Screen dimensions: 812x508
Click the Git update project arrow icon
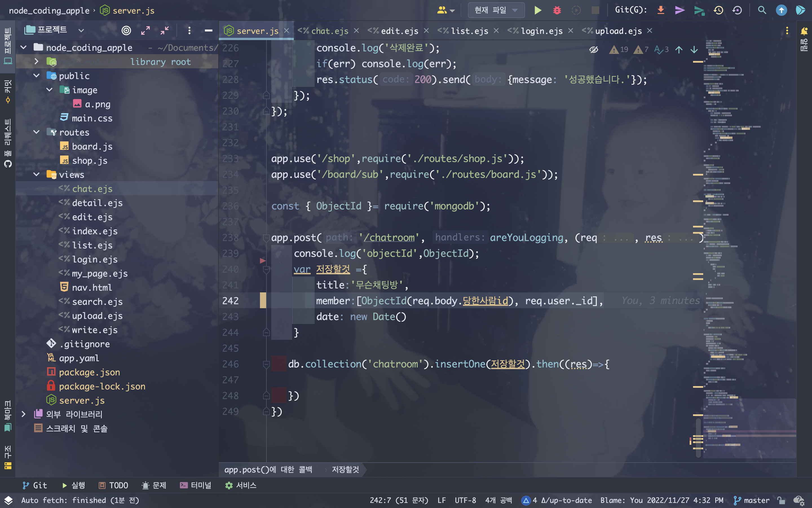pyautogui.click(x=661, y=10)
